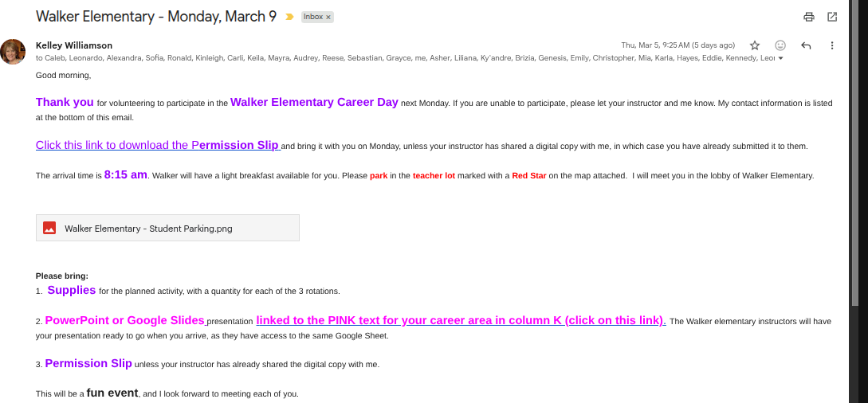The height and width of the screenshot is (403, 868).
Task: Print this email using the printer icon
Action: [809, 17]
